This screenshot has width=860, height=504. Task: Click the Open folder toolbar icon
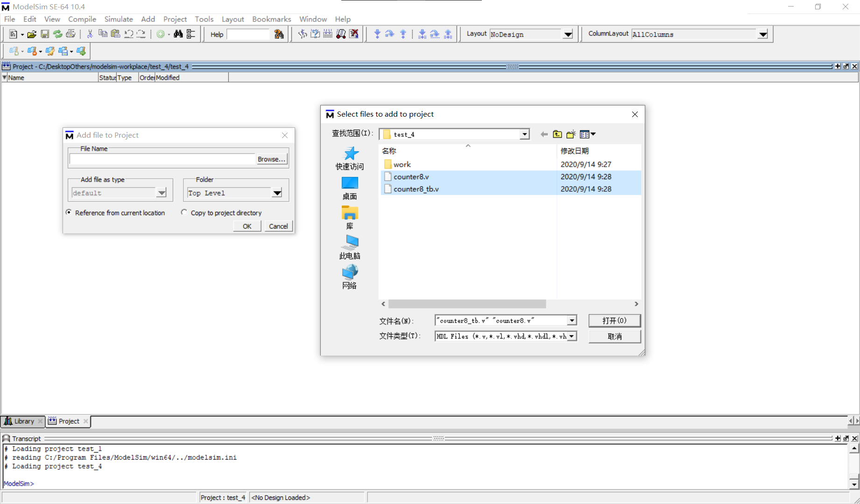click(32, 34)
